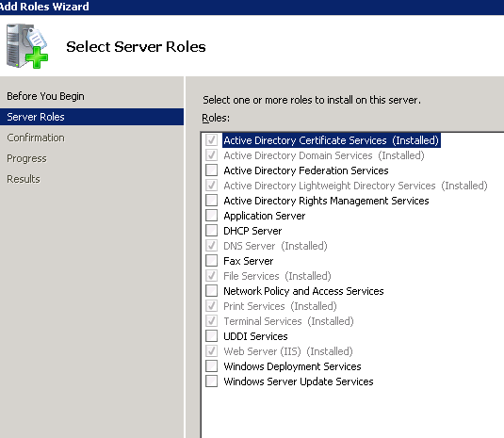504x438 pixels.
Task: Click Windows Server Update Services label
Action: (x=299, y=381)
